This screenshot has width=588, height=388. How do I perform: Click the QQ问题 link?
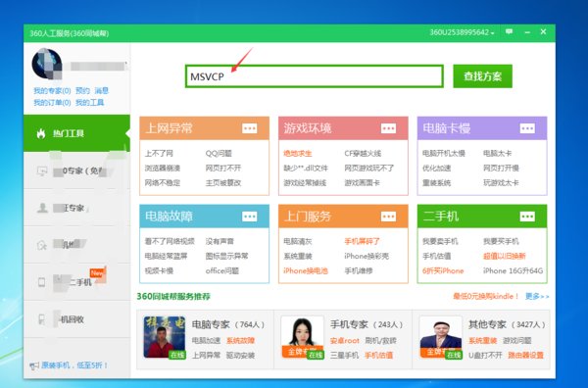click(x=219, y=153)
